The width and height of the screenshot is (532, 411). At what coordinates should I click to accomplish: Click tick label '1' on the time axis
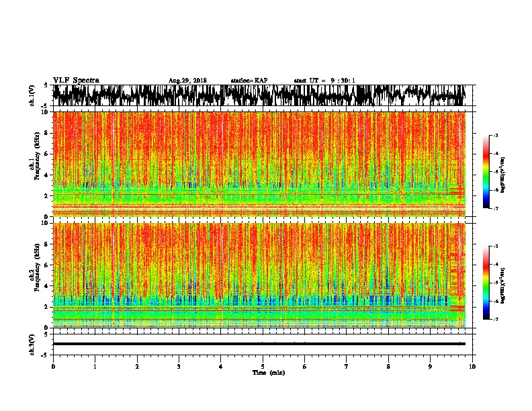(x=95, y=367)
